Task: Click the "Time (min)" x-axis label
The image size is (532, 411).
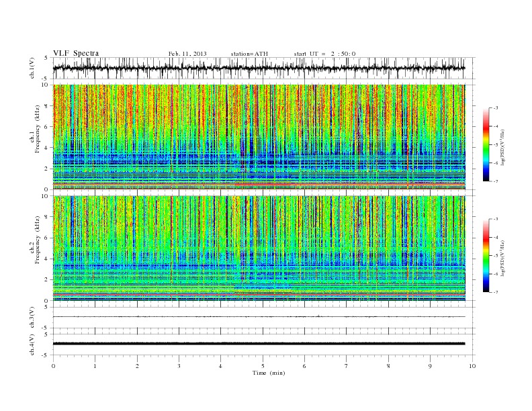Action: click(x=269, y=373)
